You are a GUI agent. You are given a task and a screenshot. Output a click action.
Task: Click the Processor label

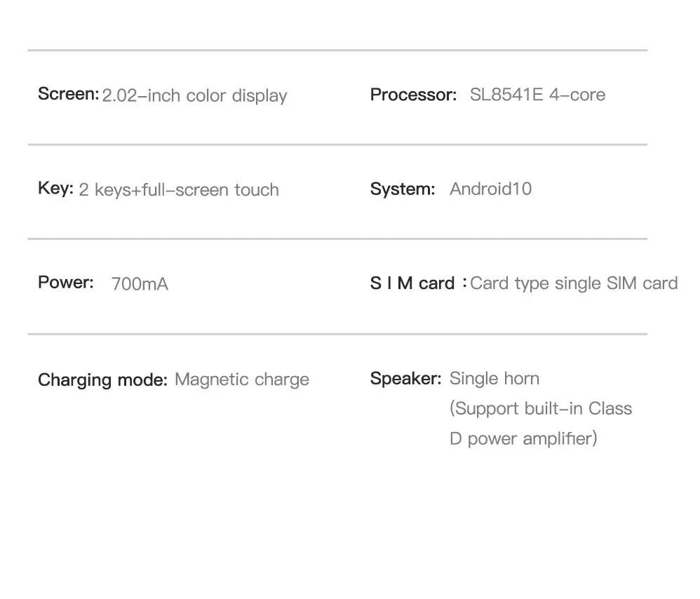click(x=413, y=95)
